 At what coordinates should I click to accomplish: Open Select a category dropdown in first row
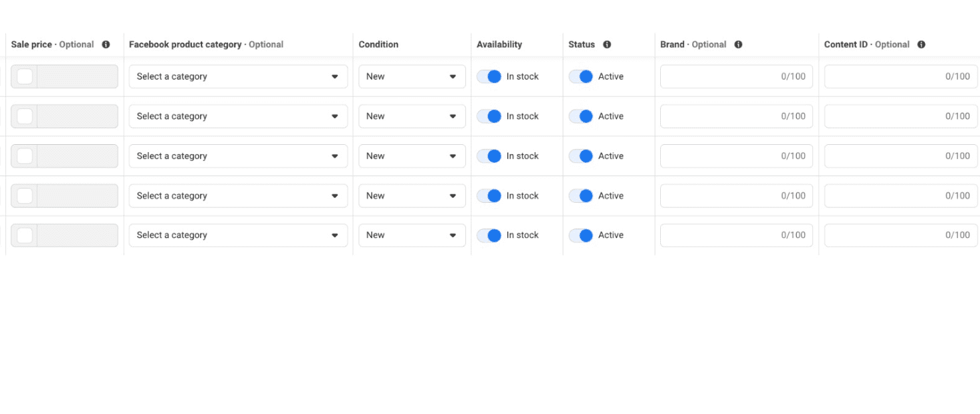pos(238,76)
